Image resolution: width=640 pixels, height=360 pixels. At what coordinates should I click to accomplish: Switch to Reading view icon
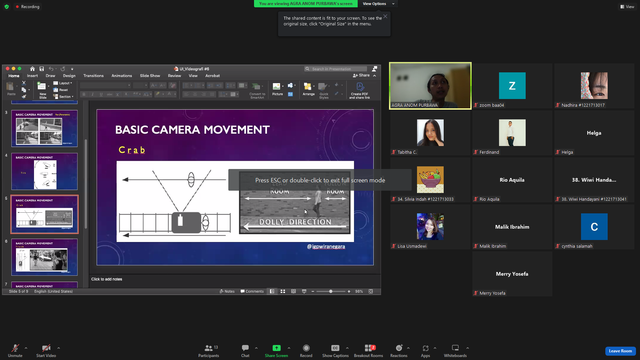(x=293, y=291)
